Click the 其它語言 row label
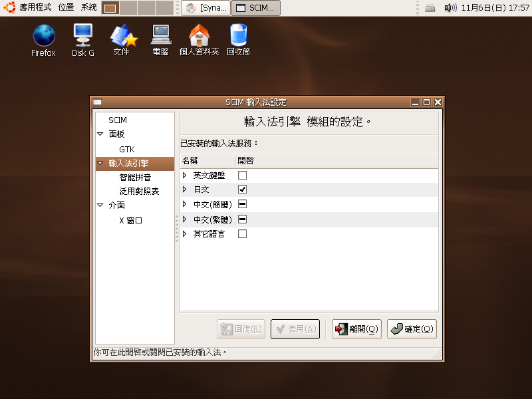The image size is (532, 399). point(209,234)
